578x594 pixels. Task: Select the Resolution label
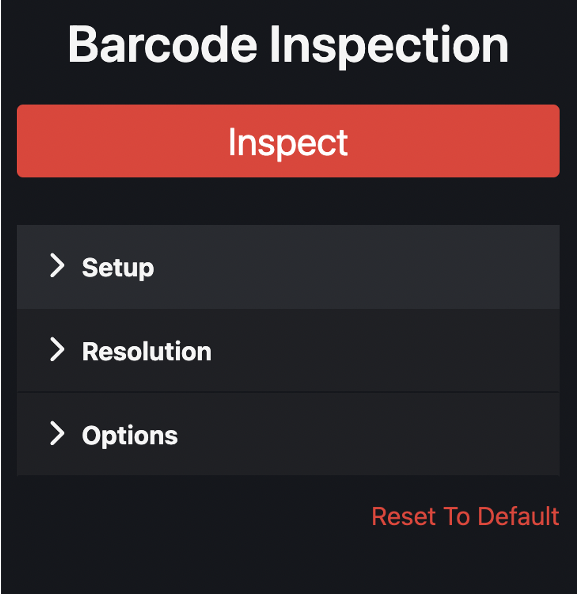coord(147,352)
